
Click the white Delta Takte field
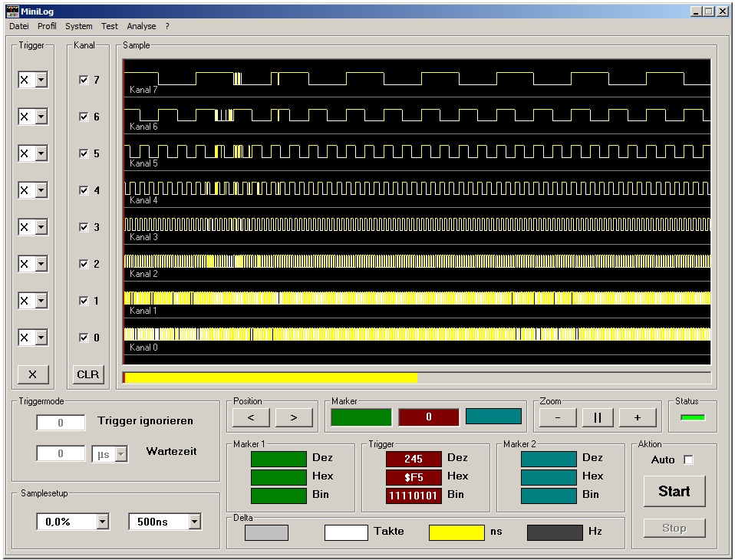347,533
